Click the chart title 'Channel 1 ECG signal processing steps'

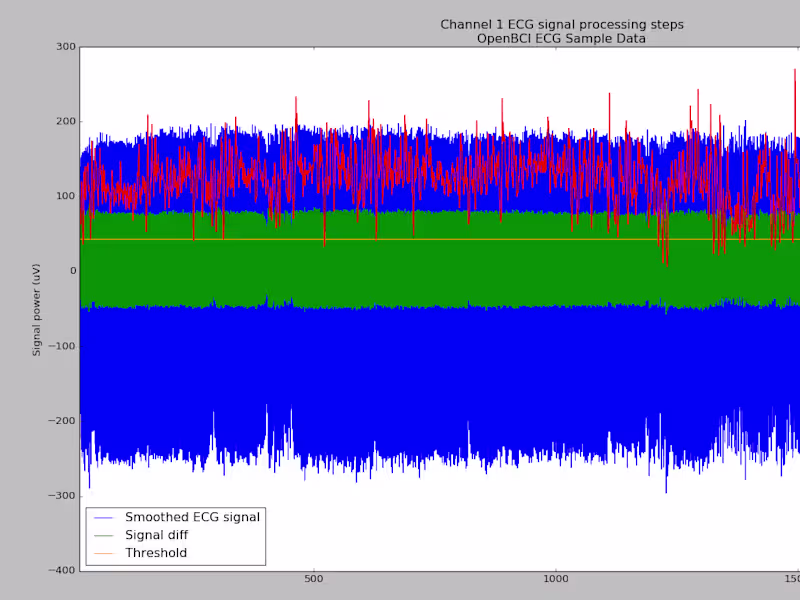(562, 25)
